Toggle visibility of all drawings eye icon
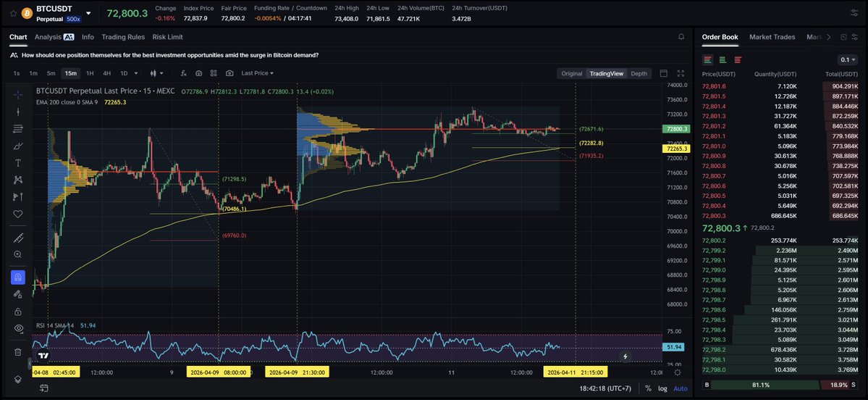The width and height of the screenshot is (868, 400). pos(18,328)
